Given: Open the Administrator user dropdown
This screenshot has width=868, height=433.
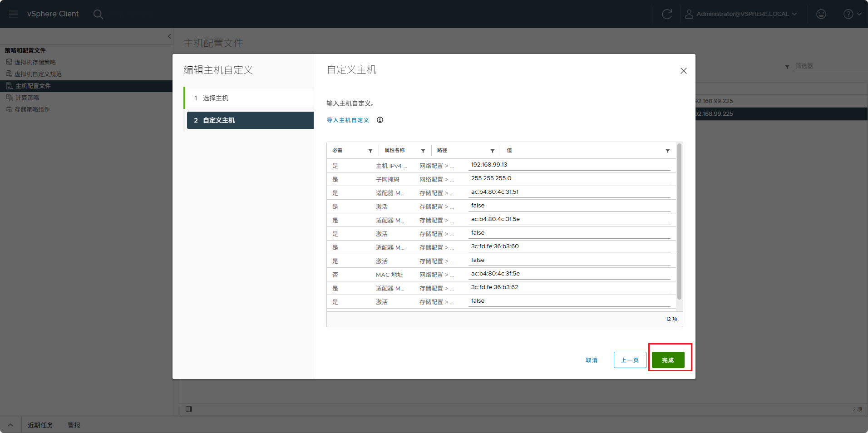Looking at the screenshot, I should click(741, 14).
